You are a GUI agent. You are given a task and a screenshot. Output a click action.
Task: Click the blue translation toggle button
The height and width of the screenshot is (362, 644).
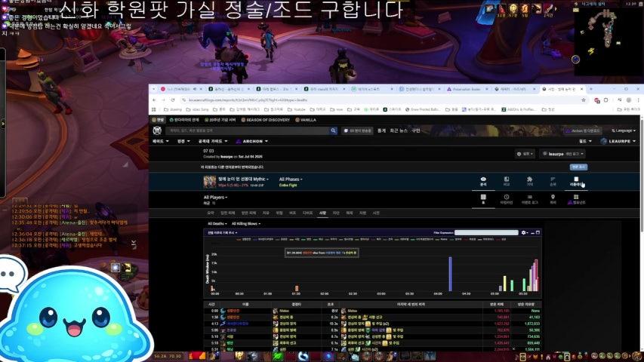tap(578, 167)
